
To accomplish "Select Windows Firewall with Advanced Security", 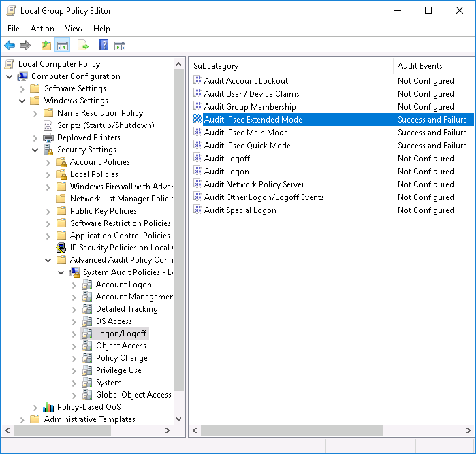I will point(121,186).
